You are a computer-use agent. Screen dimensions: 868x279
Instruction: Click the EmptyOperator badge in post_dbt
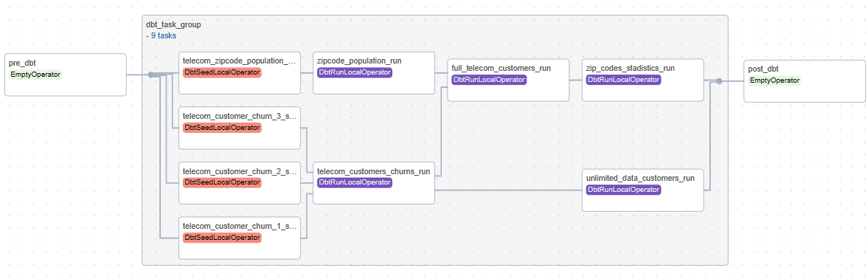click(774, 80)
